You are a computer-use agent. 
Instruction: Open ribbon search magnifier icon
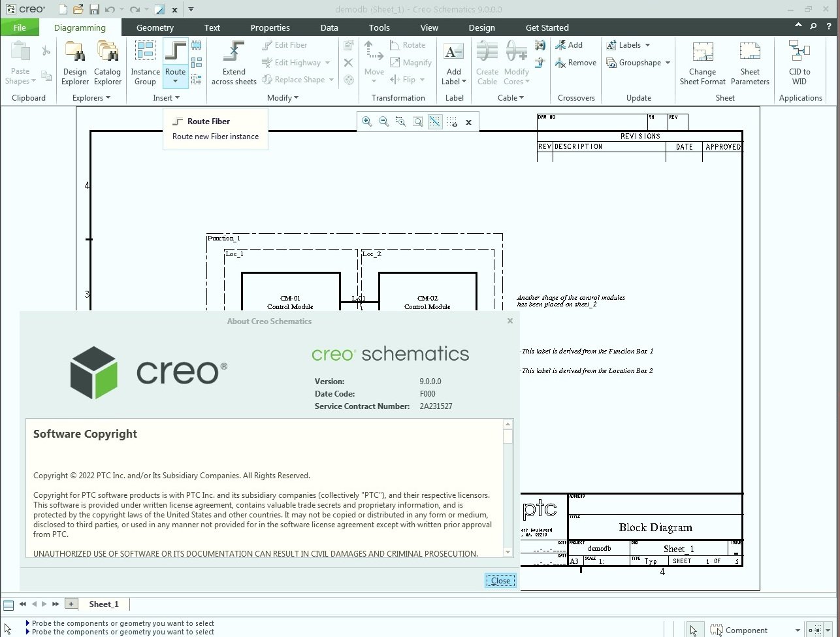[x=813, y=26]
